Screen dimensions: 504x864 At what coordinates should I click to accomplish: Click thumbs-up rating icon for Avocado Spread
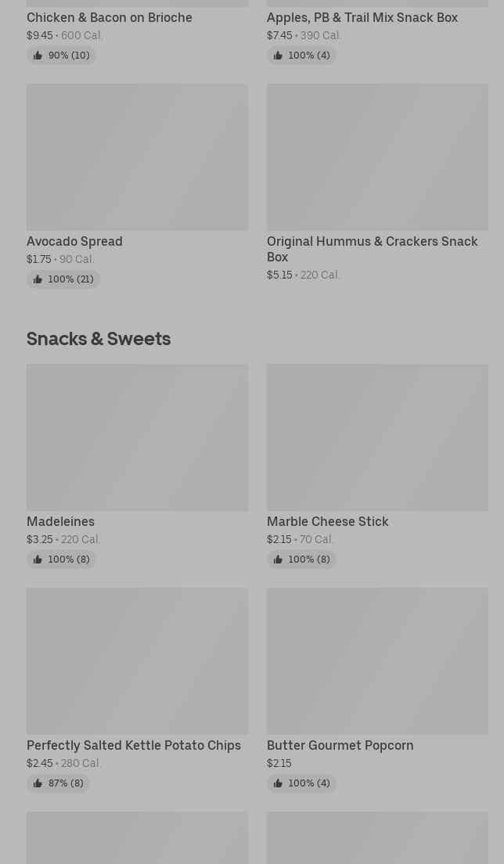click(38, 279)
